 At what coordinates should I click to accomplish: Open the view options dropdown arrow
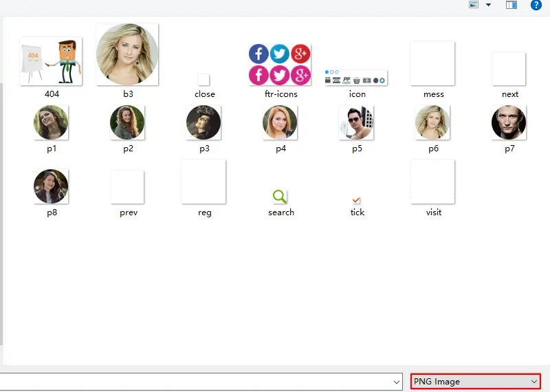488,5
